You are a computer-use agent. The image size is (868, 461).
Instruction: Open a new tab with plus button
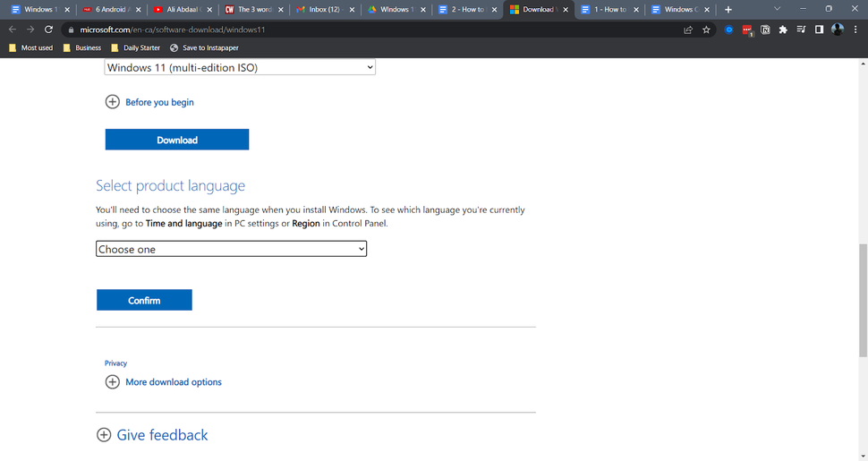pos(728,10)
